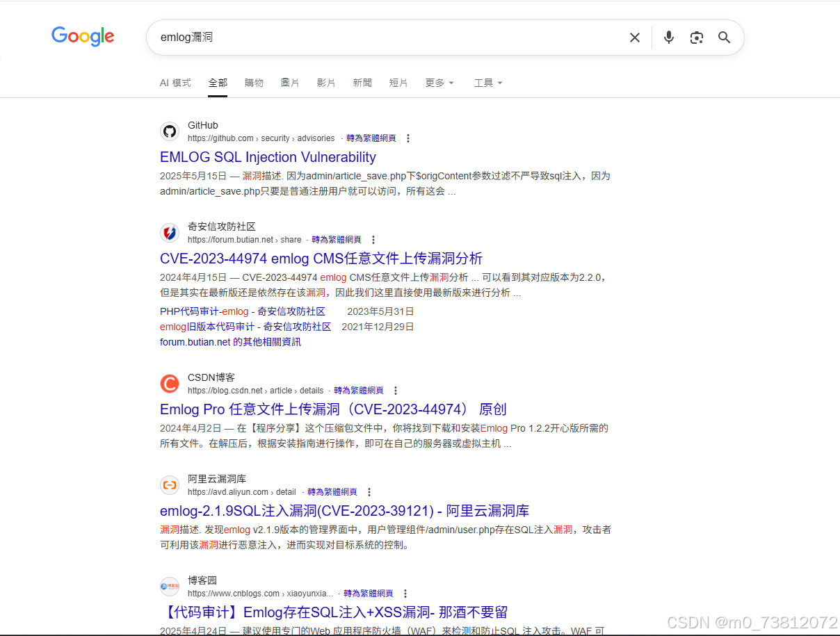Click 轉為繁體網頁 for 阿里云漏洞库 result
Viewport: 840px width, 636px height.
pyautogui.click(x=332, y=492)
